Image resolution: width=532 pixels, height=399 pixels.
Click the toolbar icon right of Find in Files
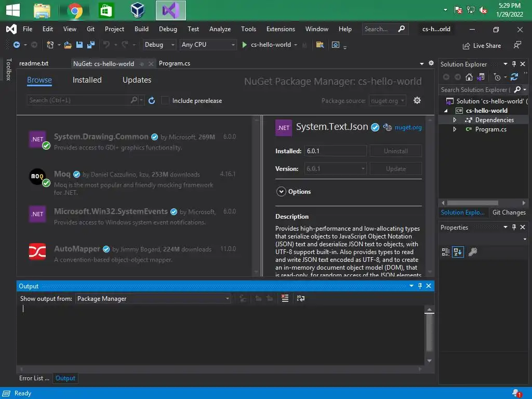[336, 45]
